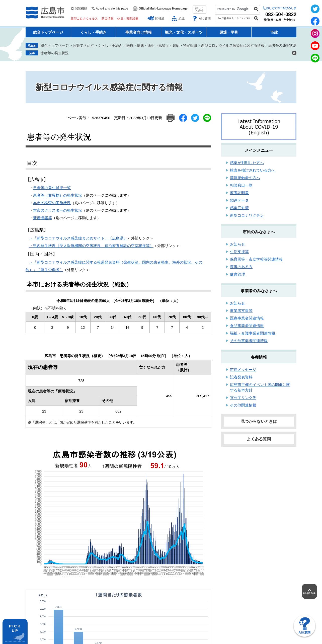Close the 足跡 breadcrumb with X icon
This screenshot has height=644, width=322.
click(294, 53)
